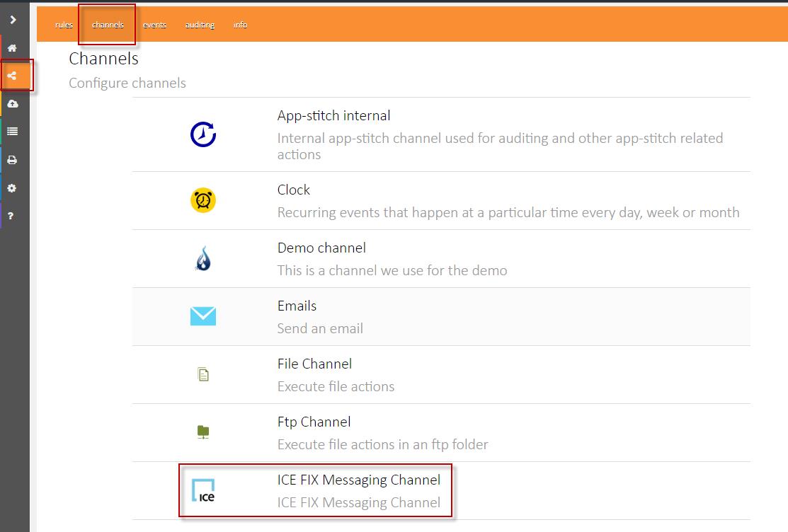Open settings gear in sidebar
The width and height of the screenshot is (788, 532).
click(x=12, y=188)
